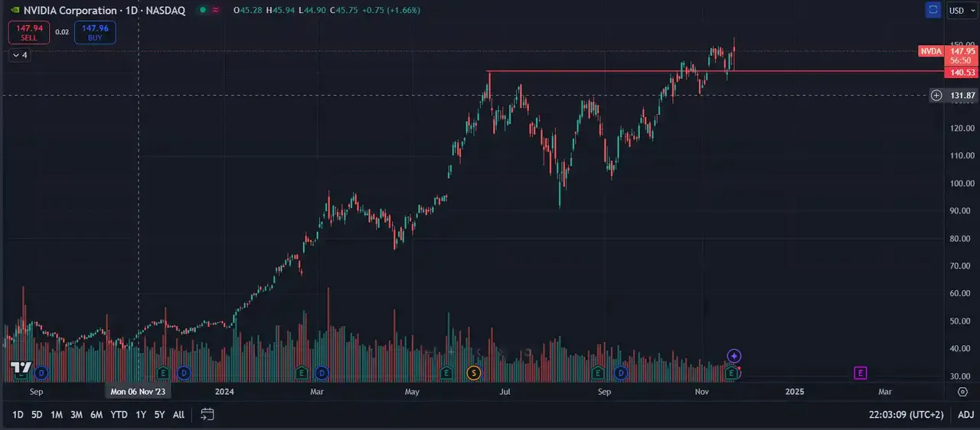980x430 pixels.
Task: Open the earnings E marker right of the date label
Action: (162, 373)
